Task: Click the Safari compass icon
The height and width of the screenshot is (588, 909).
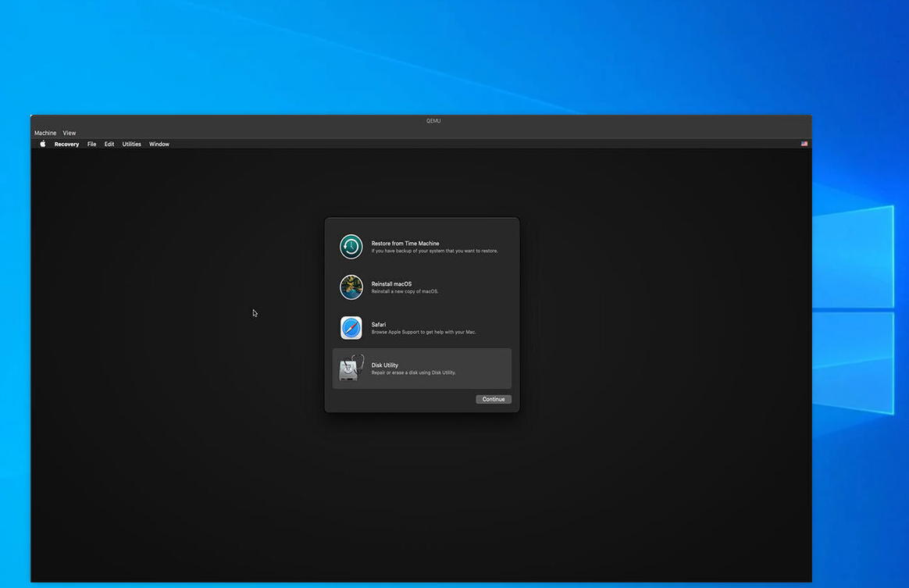Action: coord(351,328)
